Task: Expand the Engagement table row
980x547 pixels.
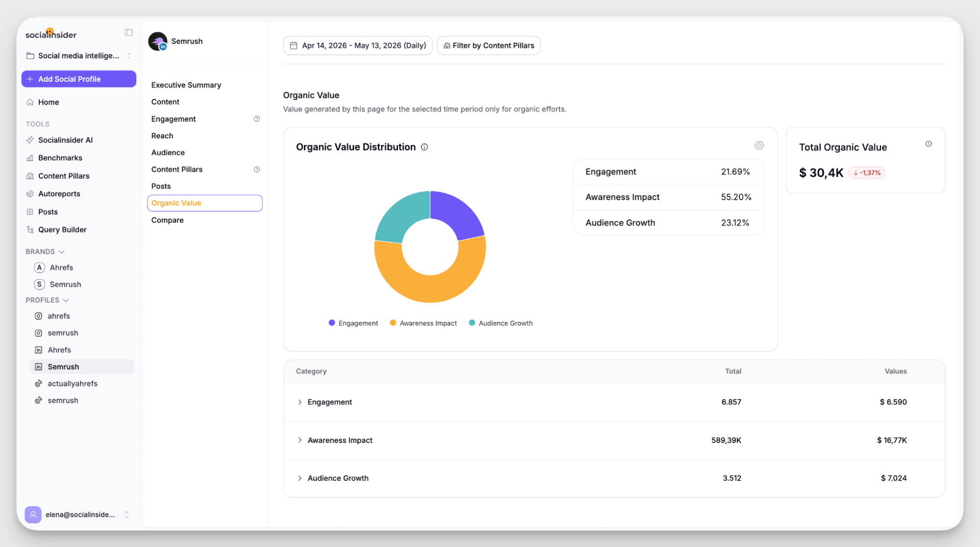Action: click(x=300, y=402)
